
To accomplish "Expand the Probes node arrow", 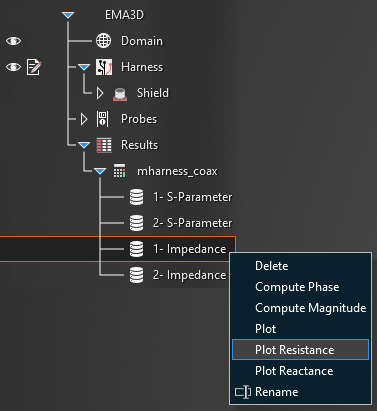I will coord(84,119).
